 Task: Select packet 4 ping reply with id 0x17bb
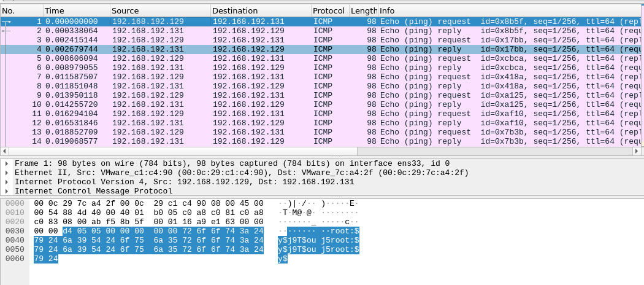[x=245, y=49]
